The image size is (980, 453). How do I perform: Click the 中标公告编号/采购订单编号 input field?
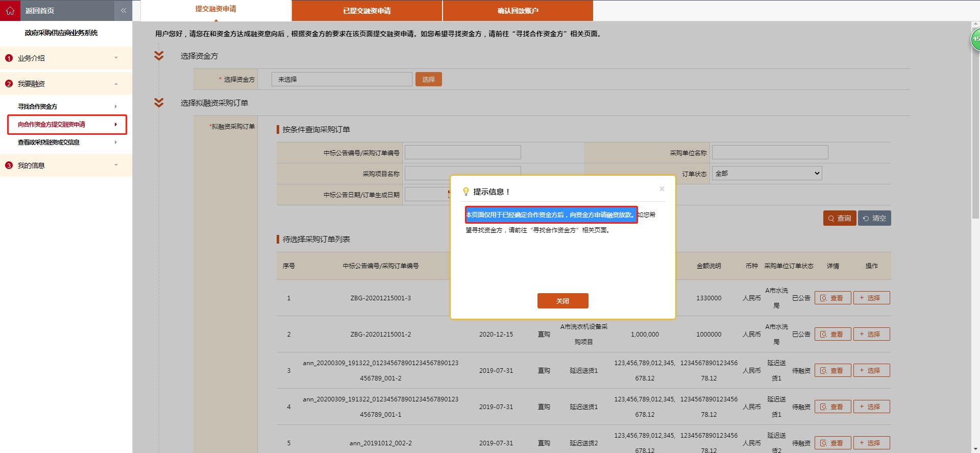(x=463, y=152)
